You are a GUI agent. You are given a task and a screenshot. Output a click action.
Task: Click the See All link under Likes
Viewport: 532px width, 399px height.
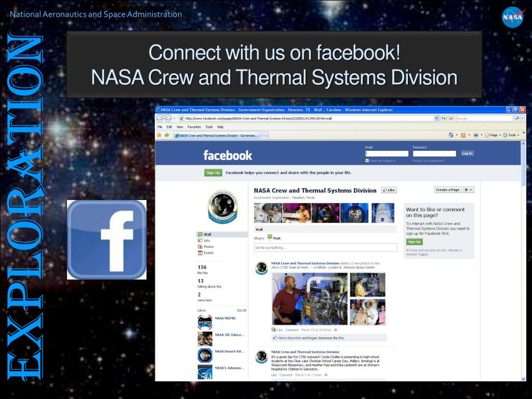[242, 311]
